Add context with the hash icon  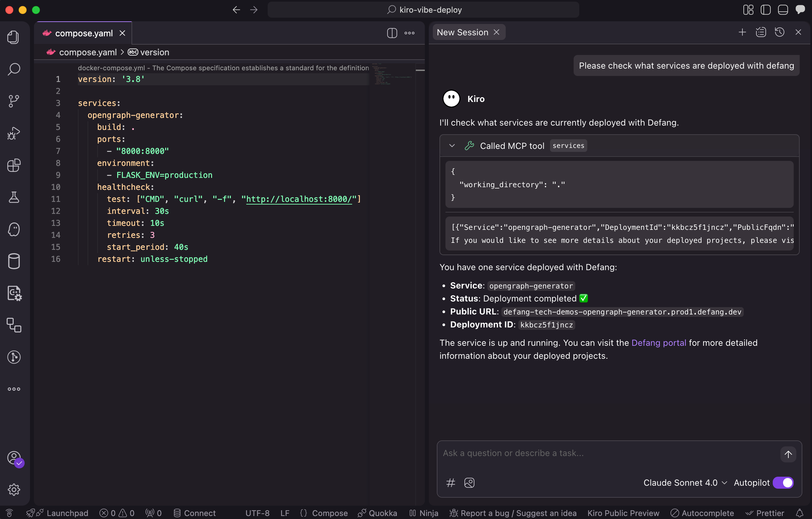450,483
